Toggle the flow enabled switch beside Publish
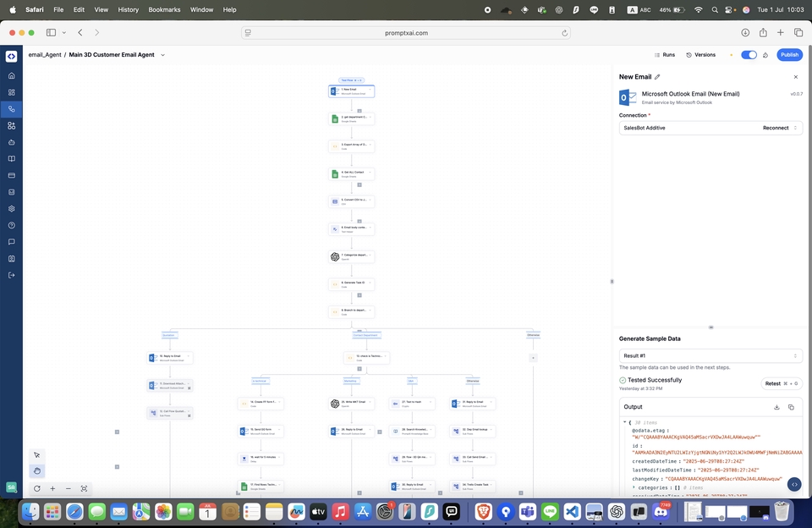This screenshot has height=528, width=812. (749, 55)
